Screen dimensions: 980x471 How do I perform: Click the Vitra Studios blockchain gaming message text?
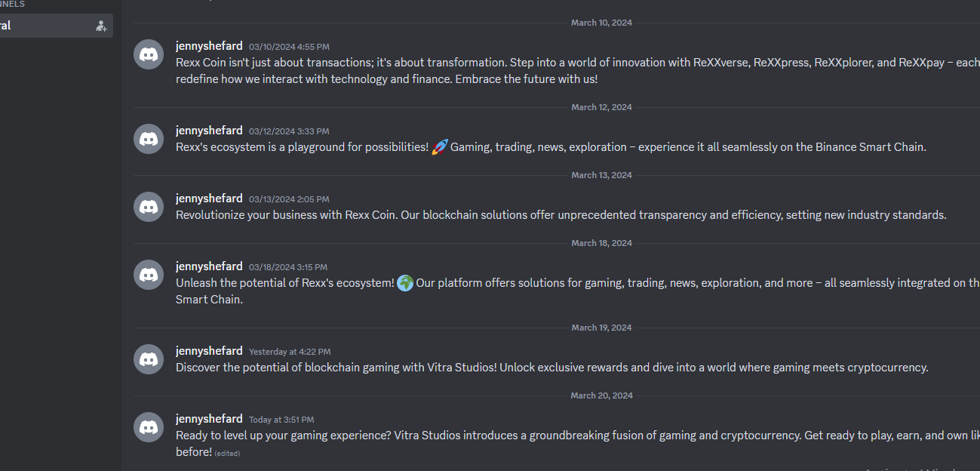(x=551, y=368)
